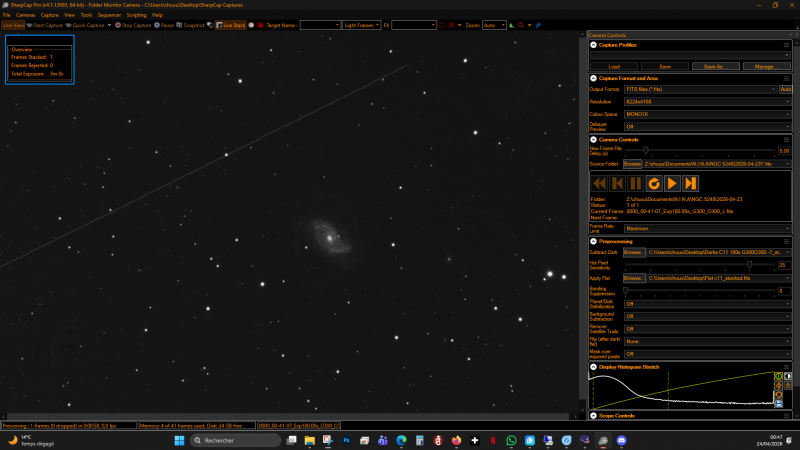Collapse the Capture Profiles section
800x450 pixels.
coord(593,45)
